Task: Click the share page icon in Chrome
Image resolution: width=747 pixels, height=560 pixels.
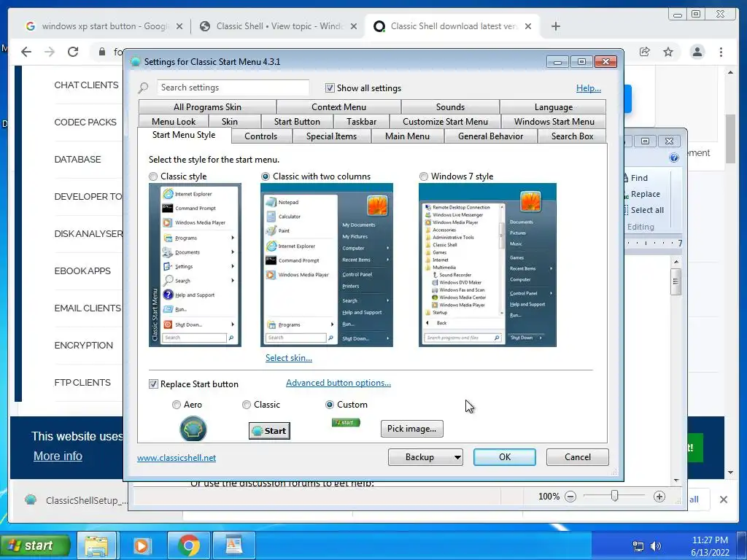Action: coord(645,52)
